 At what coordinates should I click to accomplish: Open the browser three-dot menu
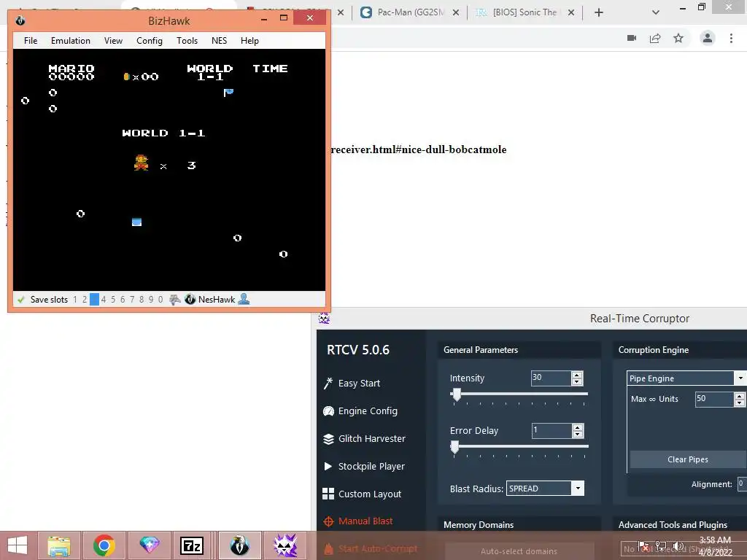[x=731, y=38]
